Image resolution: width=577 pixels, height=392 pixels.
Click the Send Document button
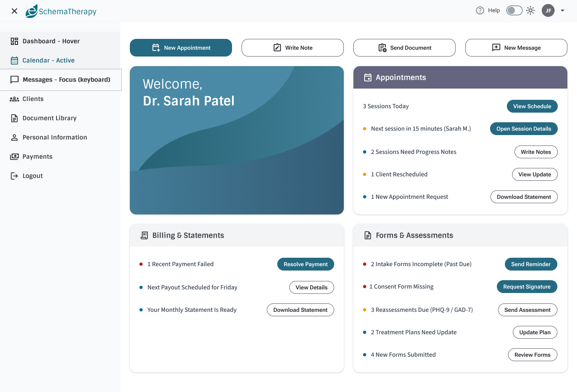click(x=404, y=48)
